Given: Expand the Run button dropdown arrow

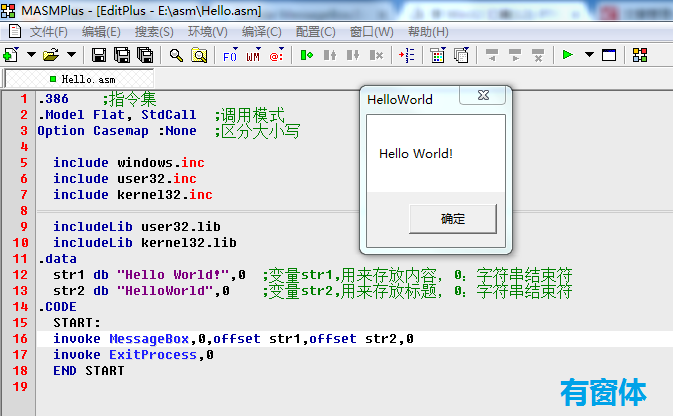Looking at the screenshot, I should [x=589, y=55].
